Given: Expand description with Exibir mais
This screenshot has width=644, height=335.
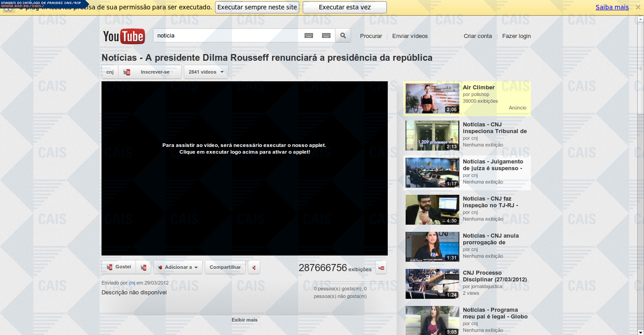Looking at the screenshot, I should click(244, 320).
